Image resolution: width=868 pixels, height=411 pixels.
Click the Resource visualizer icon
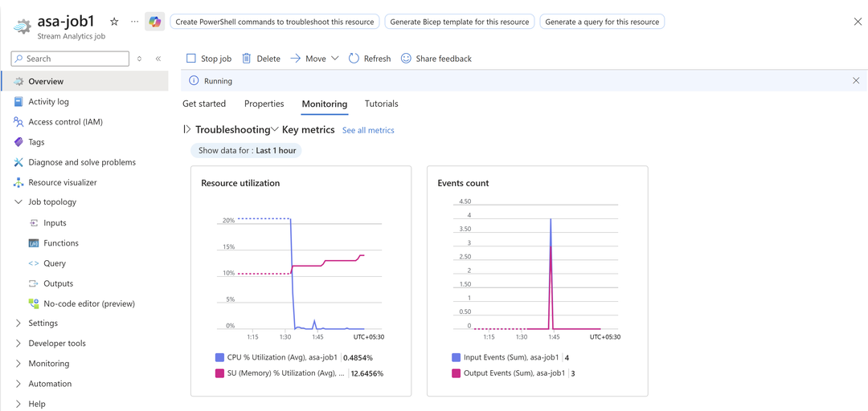18,182
